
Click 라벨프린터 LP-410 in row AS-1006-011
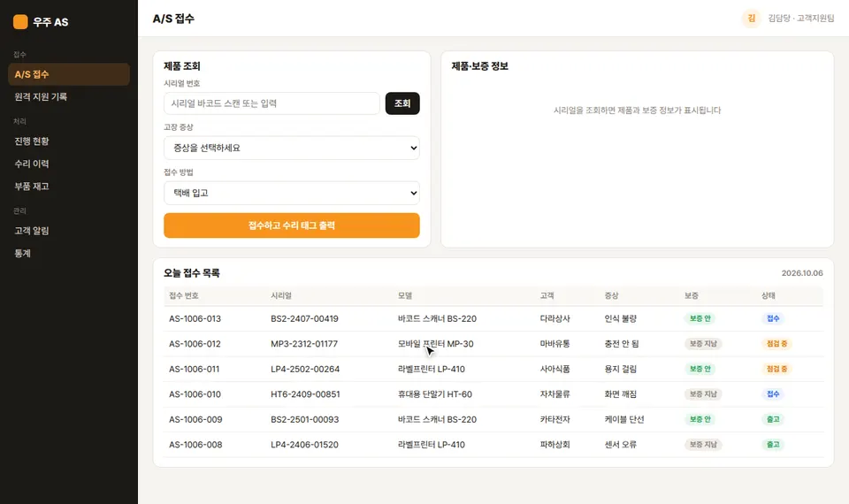point(432,370)
